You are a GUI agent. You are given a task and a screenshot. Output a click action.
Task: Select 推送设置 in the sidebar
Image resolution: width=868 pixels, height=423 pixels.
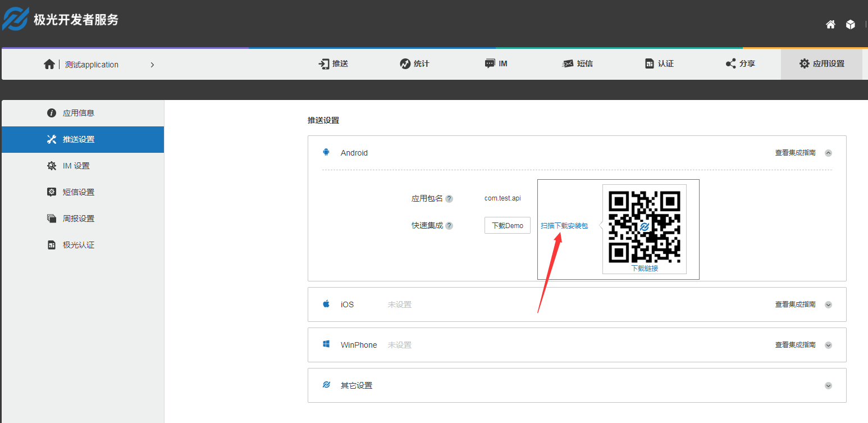(83, 139)
